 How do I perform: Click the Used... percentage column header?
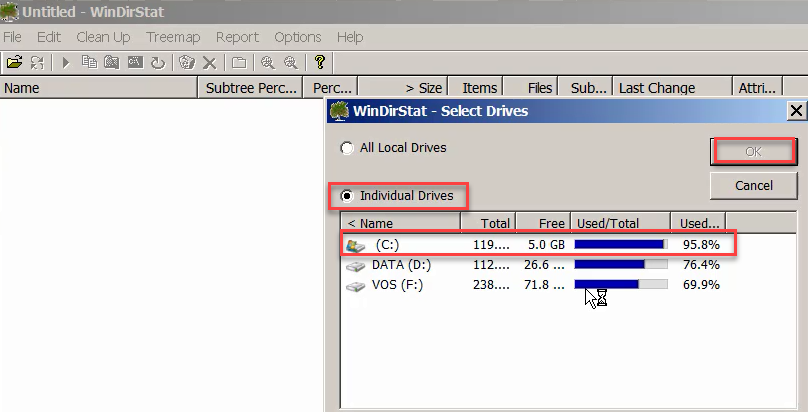click(698, 223)
